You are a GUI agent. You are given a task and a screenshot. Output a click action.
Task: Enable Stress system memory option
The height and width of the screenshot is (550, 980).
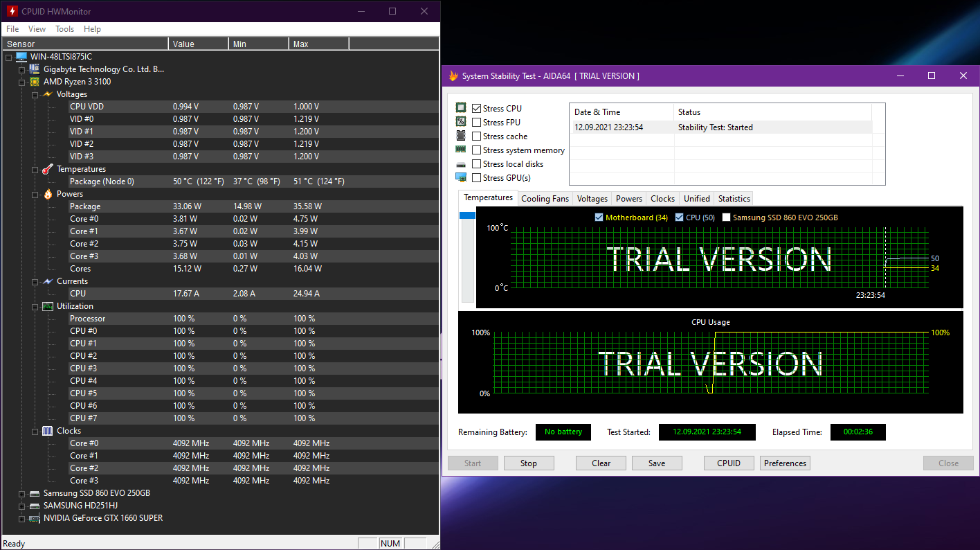(x=476, y=150)
